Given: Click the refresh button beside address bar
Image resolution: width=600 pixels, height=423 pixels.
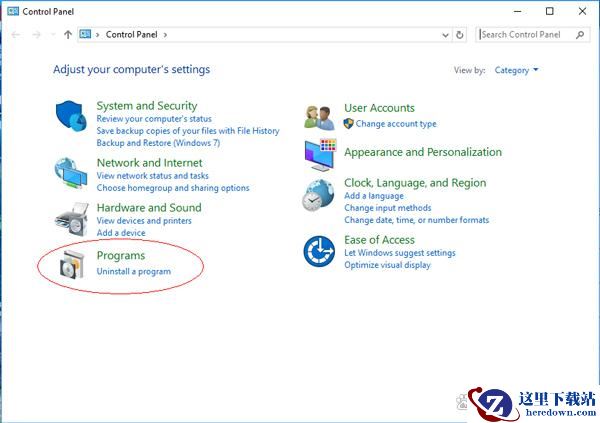Looking at the screenshot, I should (460, 35).
